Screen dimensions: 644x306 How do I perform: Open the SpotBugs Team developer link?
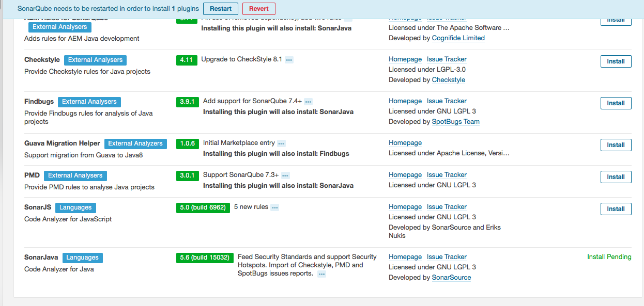tap(456, 122)
